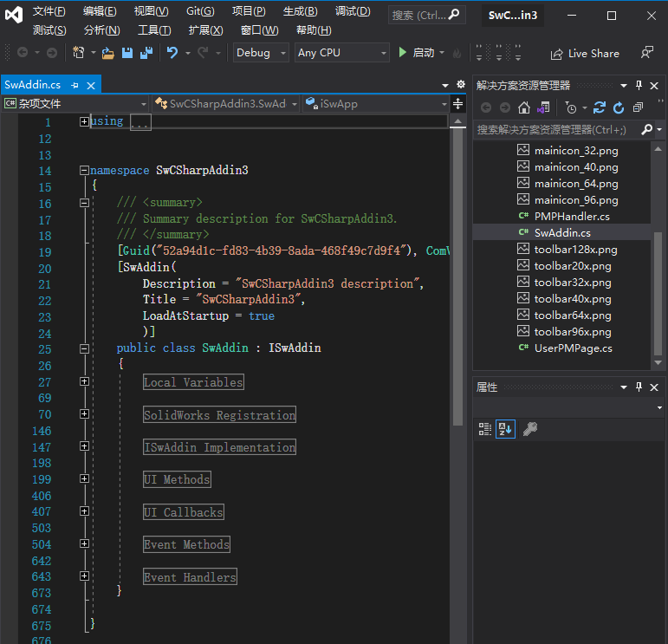Toggle Alphabetical sort in Properties panel
Viewport: 668px width, 644px height.
click(x=506, y=429)
